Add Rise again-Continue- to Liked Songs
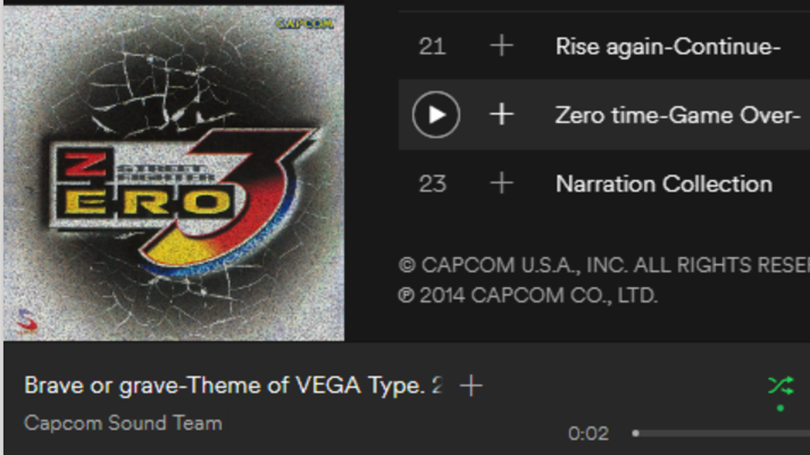The image size is (810, 455). click(501, 46)
